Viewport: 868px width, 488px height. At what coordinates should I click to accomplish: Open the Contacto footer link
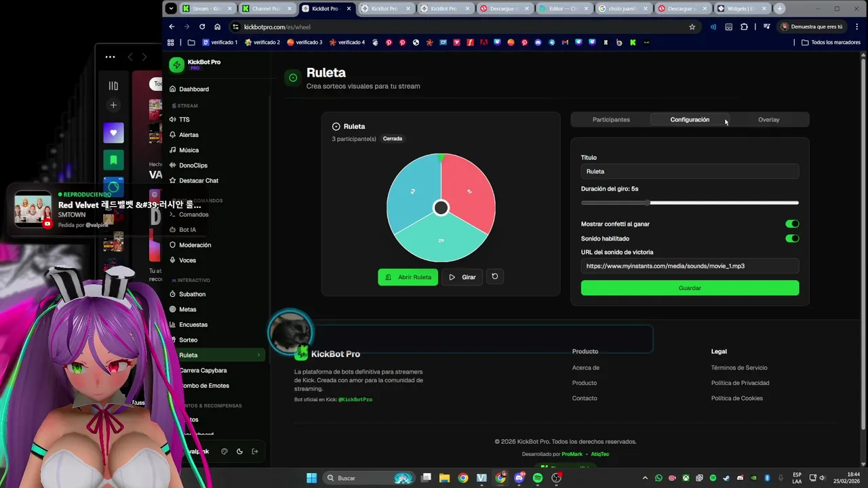(585, 398)
